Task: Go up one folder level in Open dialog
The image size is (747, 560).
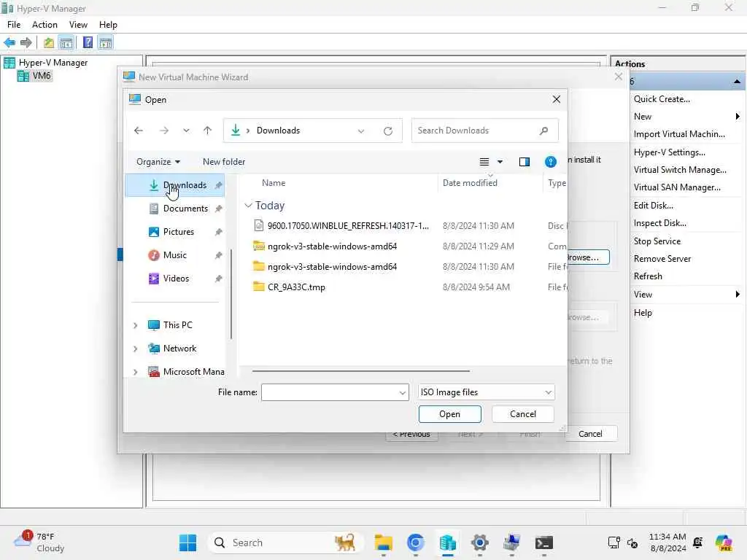Action: (207, 131)
